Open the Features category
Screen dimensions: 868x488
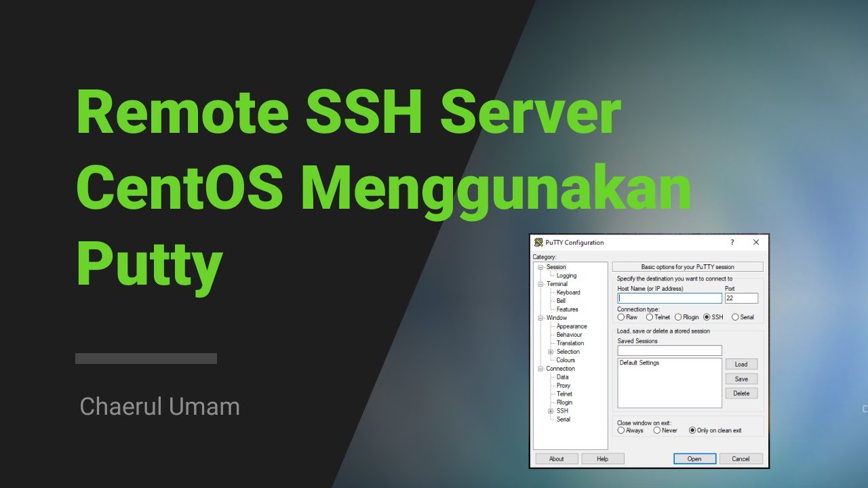(x=568, y=310)
